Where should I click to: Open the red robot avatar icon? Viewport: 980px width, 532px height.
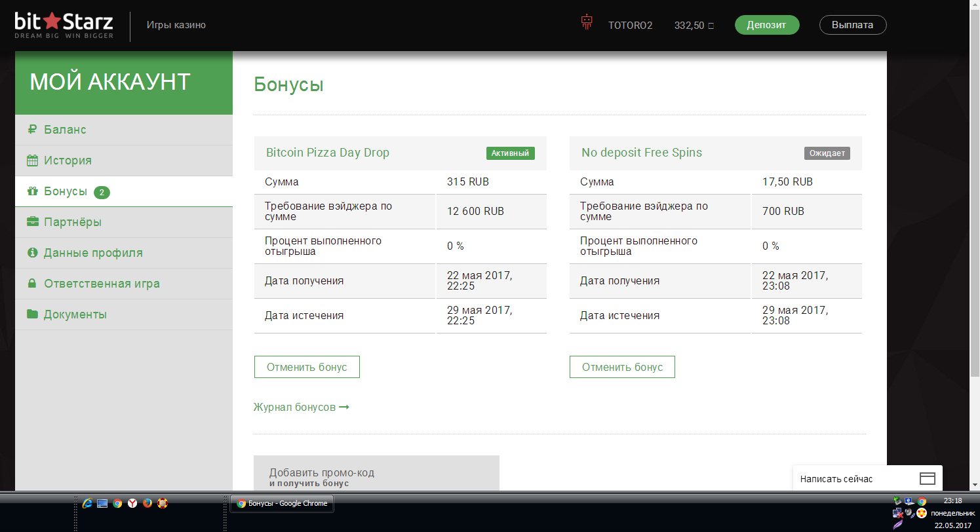pyautogui.click(x=587, y=22)
